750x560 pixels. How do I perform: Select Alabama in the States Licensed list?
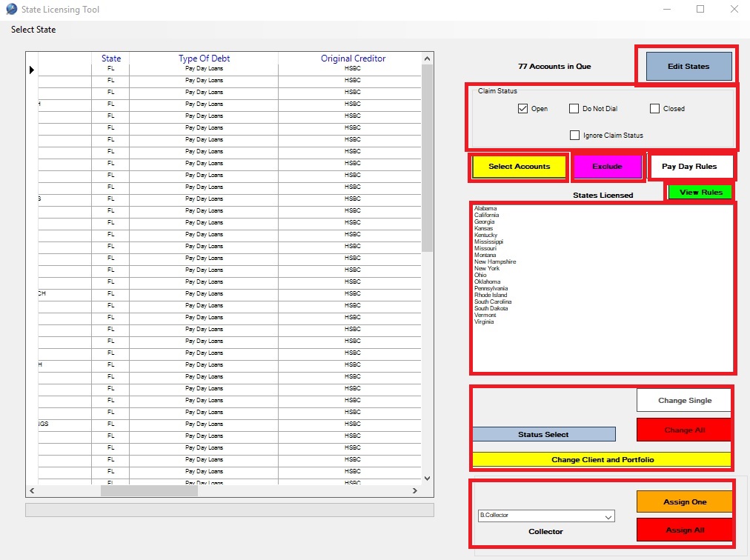485,208
